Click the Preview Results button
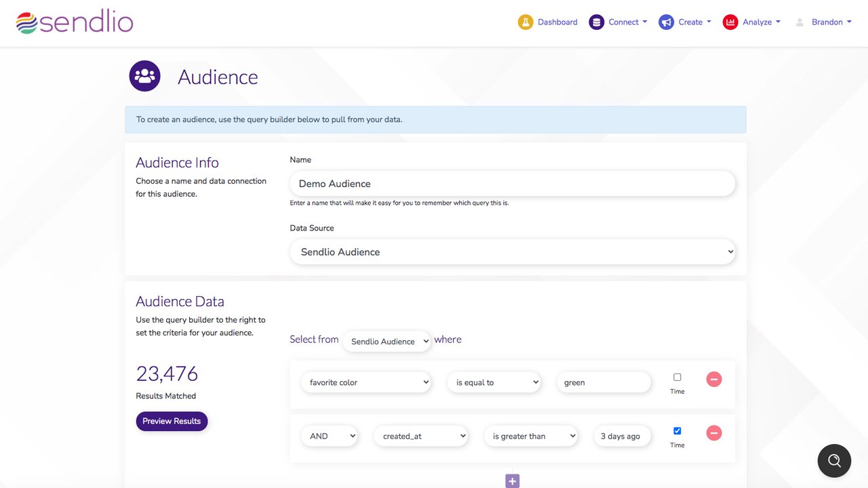 click(x=172, y=421)
